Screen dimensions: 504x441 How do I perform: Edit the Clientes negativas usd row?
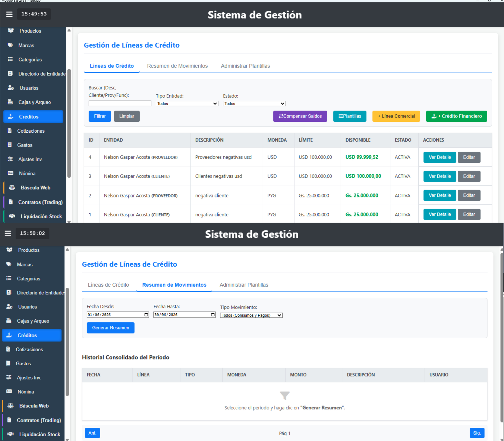point(469,176)
